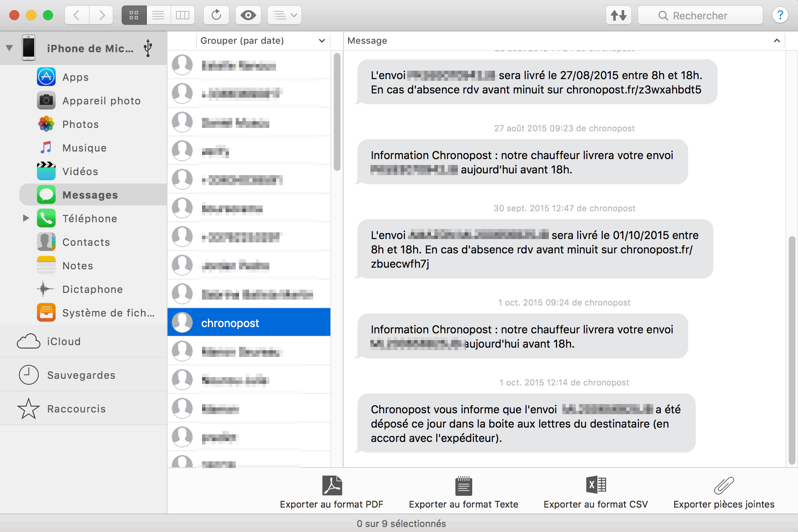This screenshot has width=798, height=532.
Task: Open the list options dropdown in toolbar
Action: [x=285, y=16]
